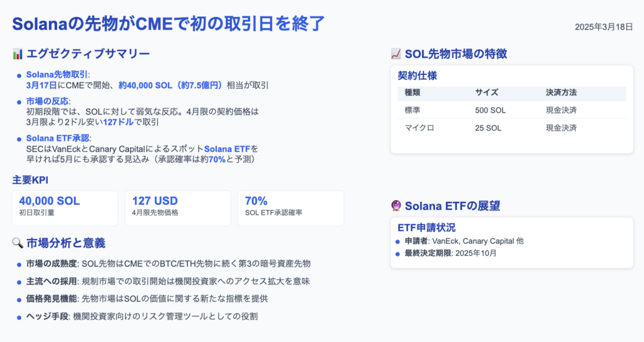The image size is (644, 342).
Task: Select the 127 USD 4月限先物価格 KPI card
Action: click(177, 208)
